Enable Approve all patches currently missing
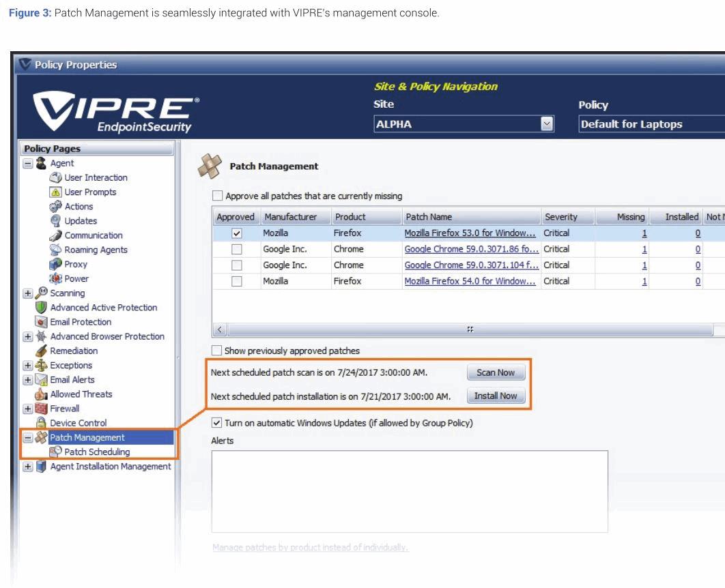This screenshot has height=588, width=725. pos(218,196)
